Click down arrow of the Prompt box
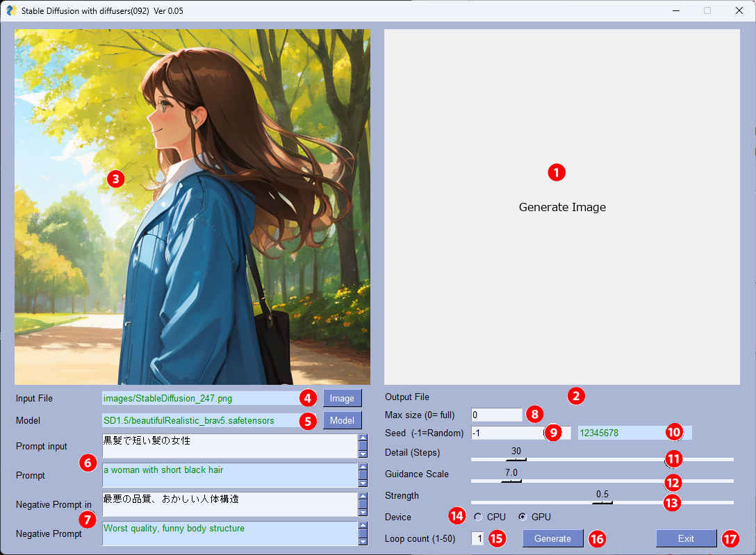Image resolution: width=756 pixels, height=555 pixels. pyautogui.click(x=362, y=483)
